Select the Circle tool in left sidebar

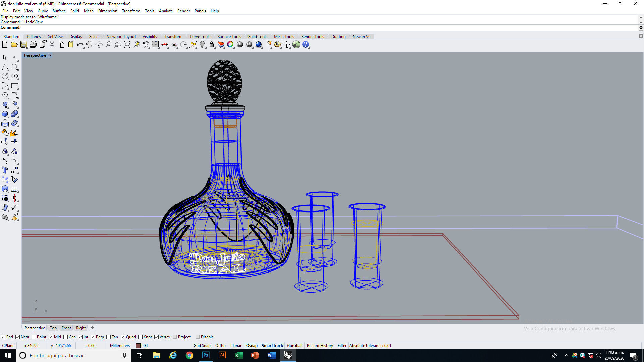click(x=5, y=76)
